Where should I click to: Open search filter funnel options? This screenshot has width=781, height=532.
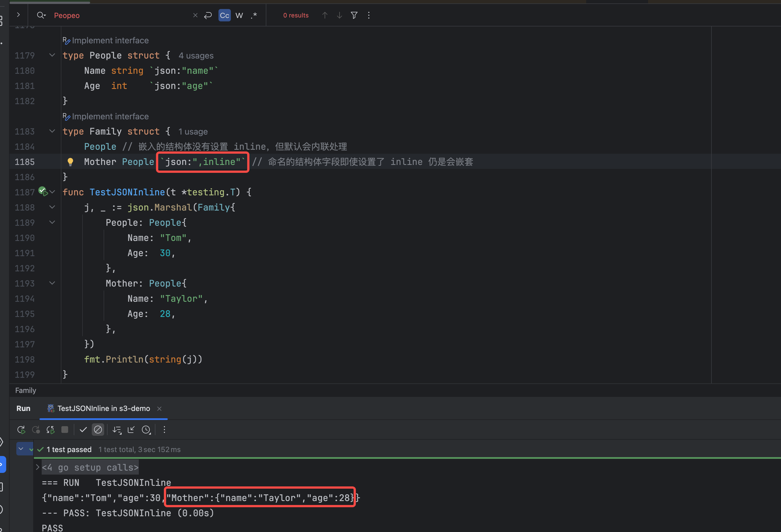coord(354,15)
